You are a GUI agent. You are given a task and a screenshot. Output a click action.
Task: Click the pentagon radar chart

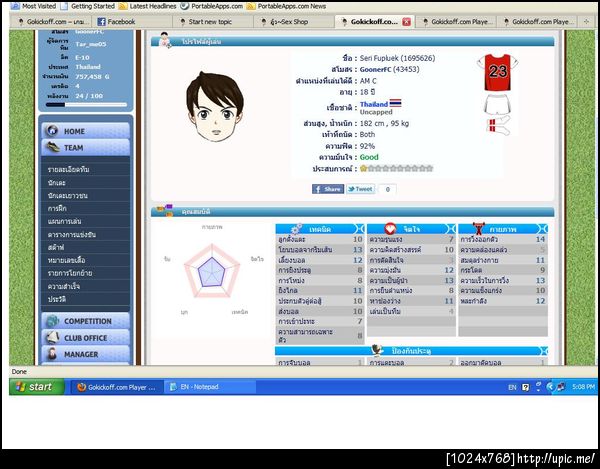pos(212,271)
